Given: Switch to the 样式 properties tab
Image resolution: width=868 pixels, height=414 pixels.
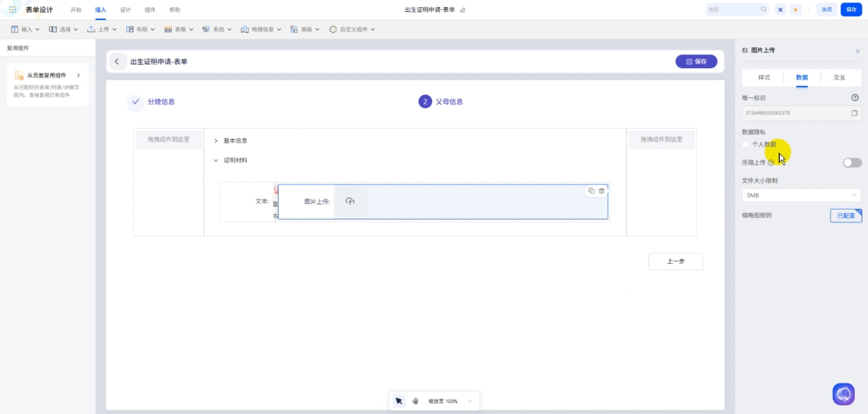Looking at the screenshot, I should (764, 78).
